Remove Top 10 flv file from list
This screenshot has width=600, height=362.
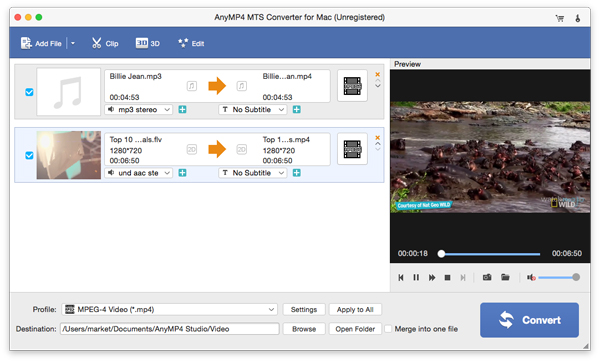tap(377, 137)
